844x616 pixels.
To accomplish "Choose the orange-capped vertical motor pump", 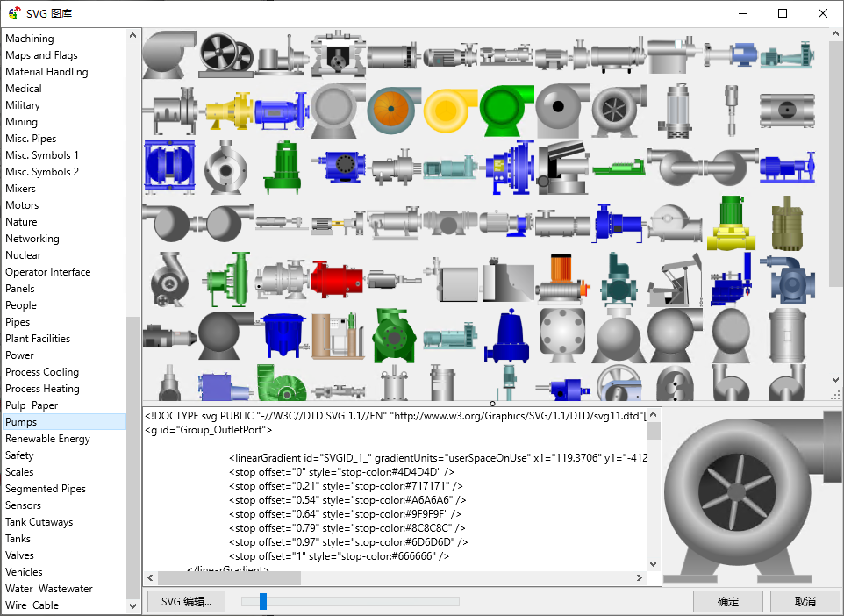I will pyautogui.click(x=562, y=279).
